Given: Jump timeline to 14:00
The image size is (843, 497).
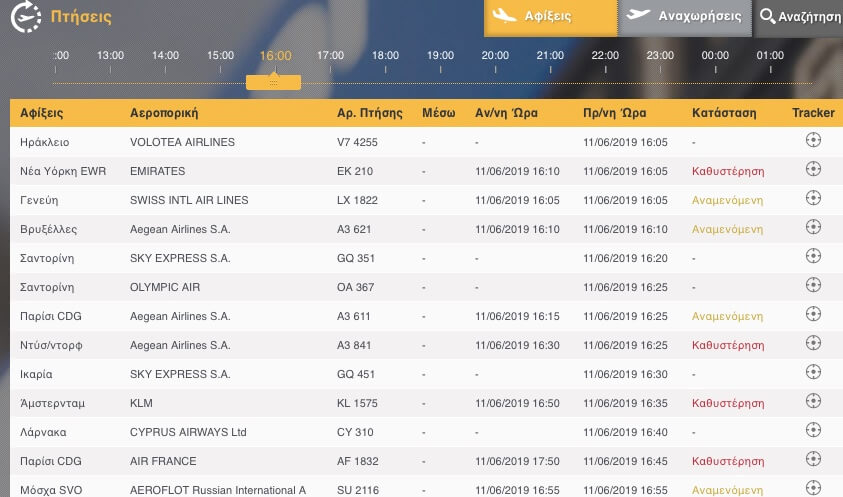Looking at the screenshot, I should pos(165,55).
